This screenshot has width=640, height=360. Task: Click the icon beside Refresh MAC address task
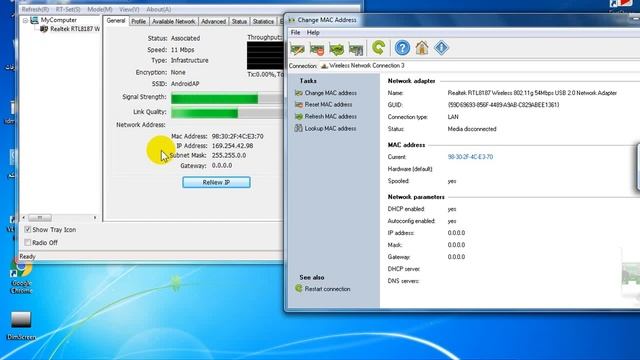pos(299,117)
